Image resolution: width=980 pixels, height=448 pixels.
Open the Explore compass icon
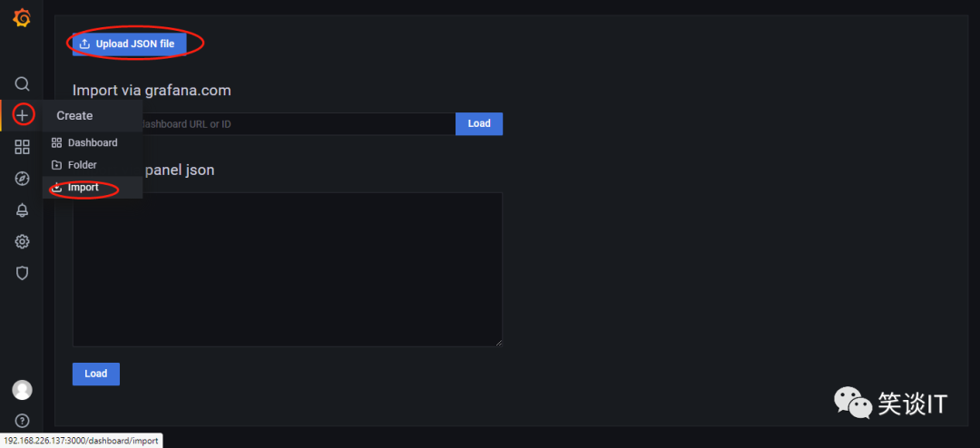[x=22, y=179]
